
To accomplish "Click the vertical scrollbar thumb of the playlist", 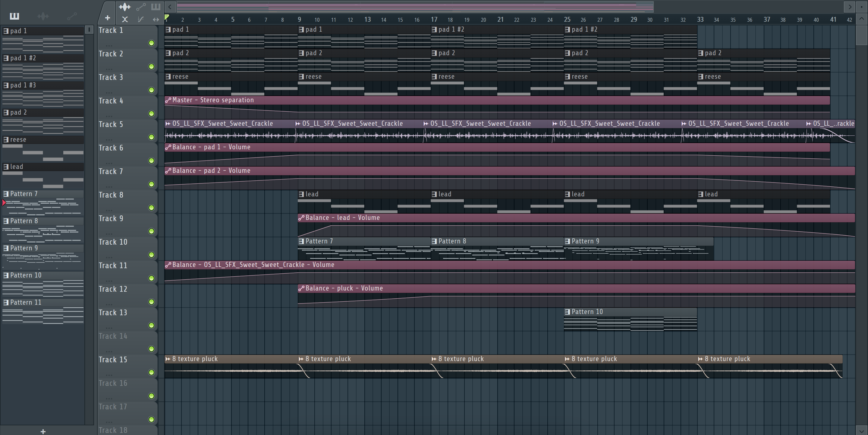I will [x=862, y=35].
